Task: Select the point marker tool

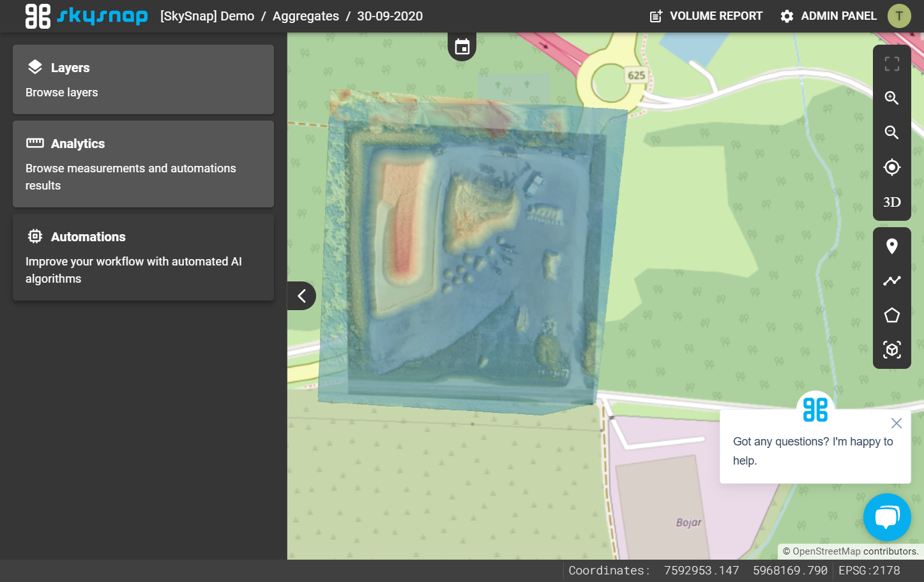Action: click(x=892, y=246)
